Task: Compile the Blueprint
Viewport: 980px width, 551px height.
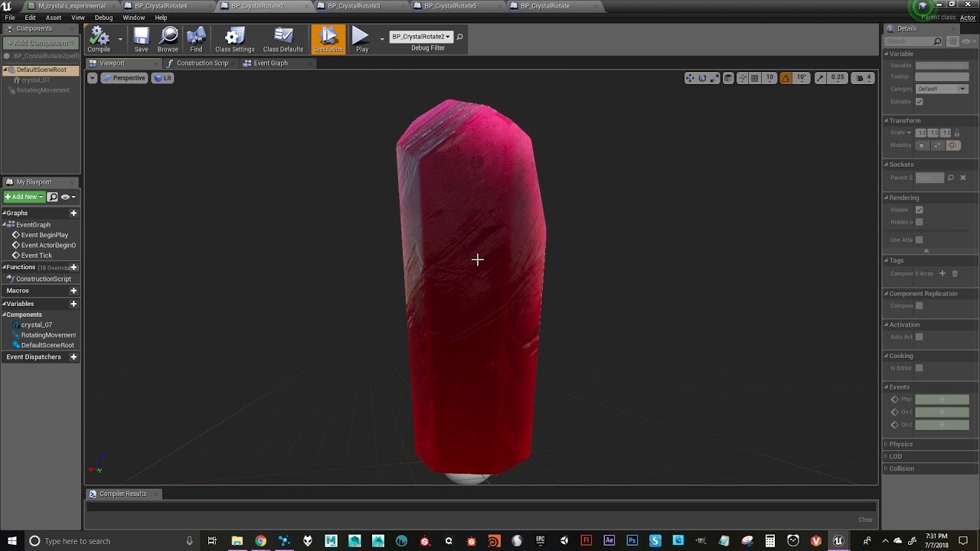Action: click(x=98, y=38)
